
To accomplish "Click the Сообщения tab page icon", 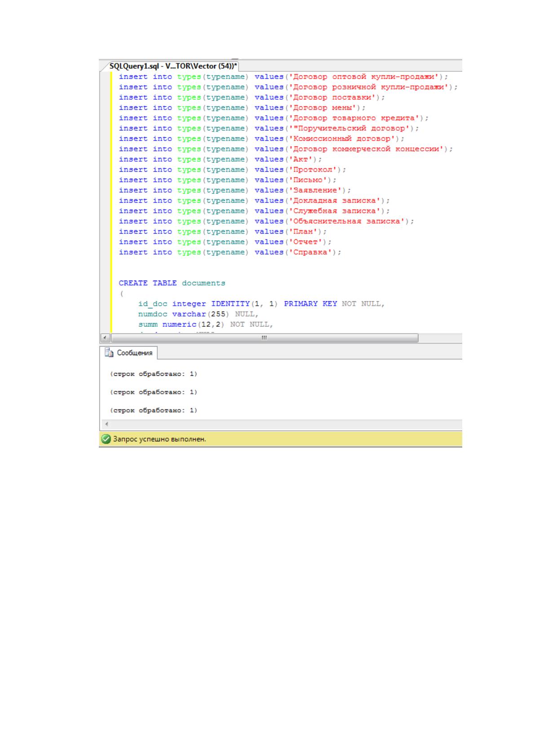I will [109, 353].
